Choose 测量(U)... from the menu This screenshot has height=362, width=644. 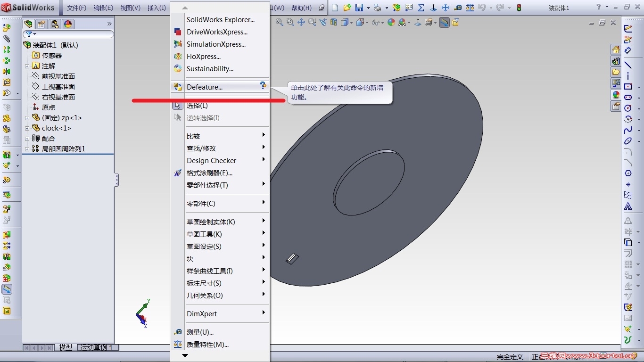(x=220, y=332)
